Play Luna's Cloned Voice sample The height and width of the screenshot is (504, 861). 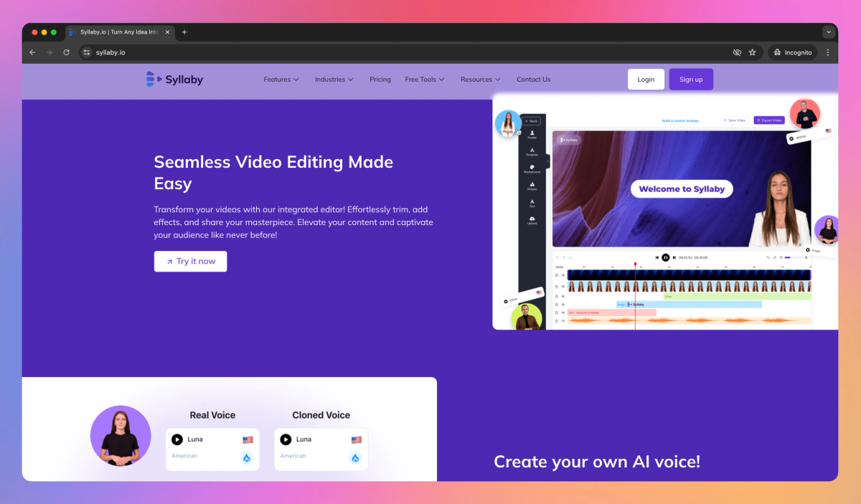tap(286, 439)
